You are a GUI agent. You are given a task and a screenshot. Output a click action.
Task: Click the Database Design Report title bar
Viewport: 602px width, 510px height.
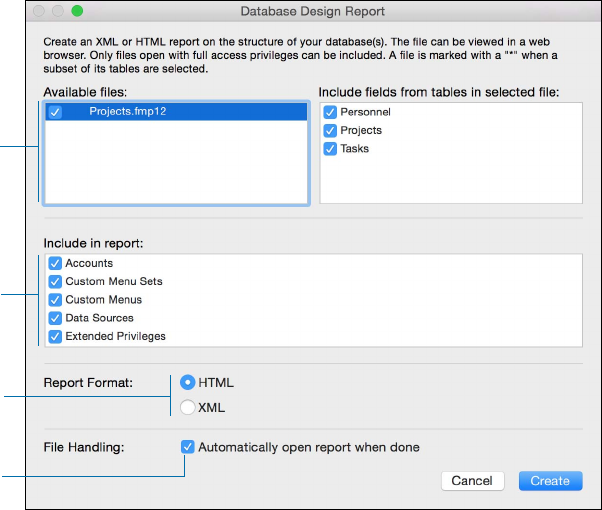(x=300, y=11)
